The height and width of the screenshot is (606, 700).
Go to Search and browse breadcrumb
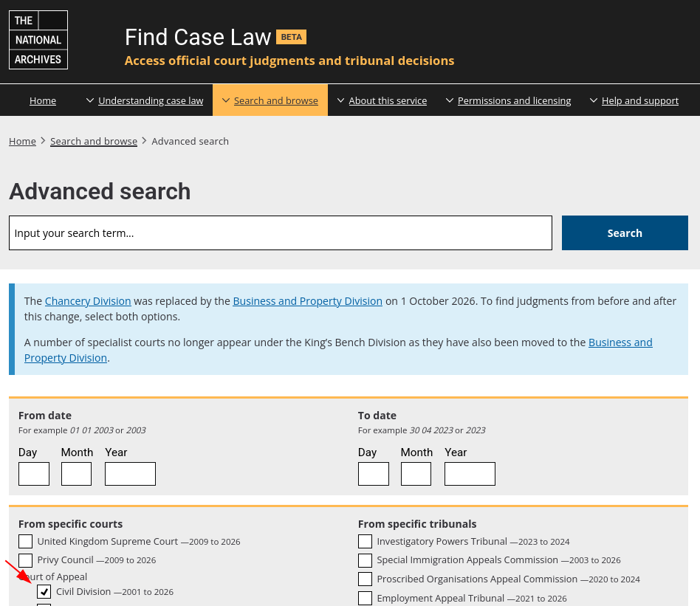[94, 142]
